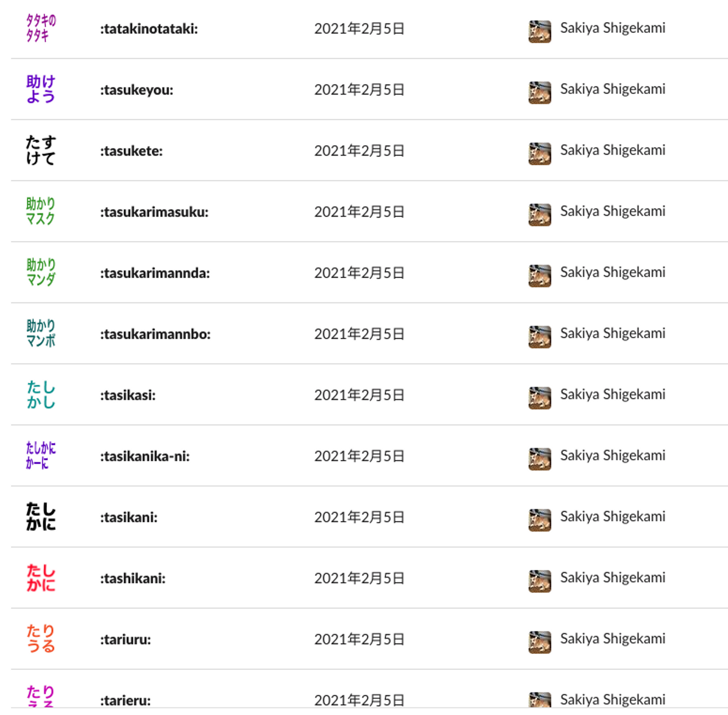728x715 pixels.
Task: Click the purple tasukeyou emoji icon
Action: click(40, 90)
